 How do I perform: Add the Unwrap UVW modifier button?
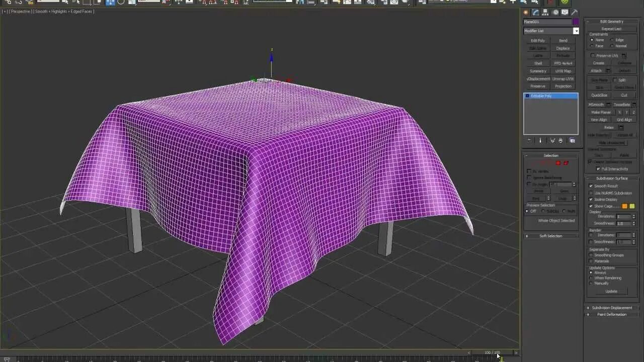point(563,78)
